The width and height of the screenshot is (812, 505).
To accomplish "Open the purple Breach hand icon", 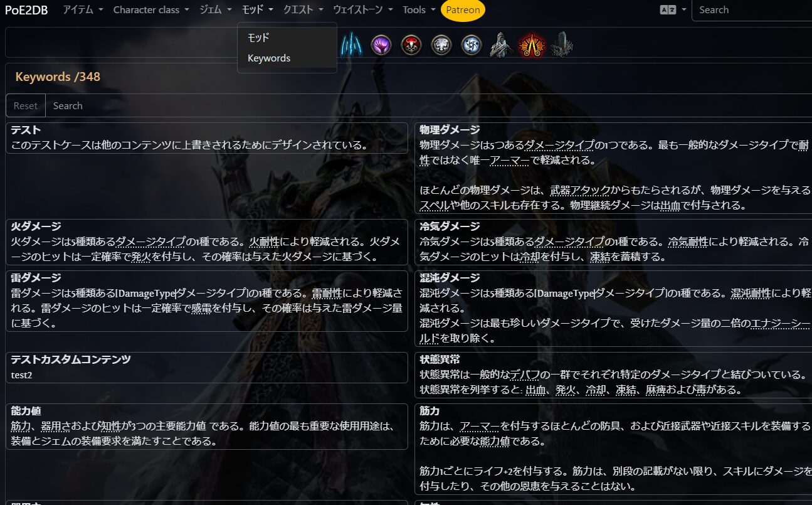I will 381,45.
